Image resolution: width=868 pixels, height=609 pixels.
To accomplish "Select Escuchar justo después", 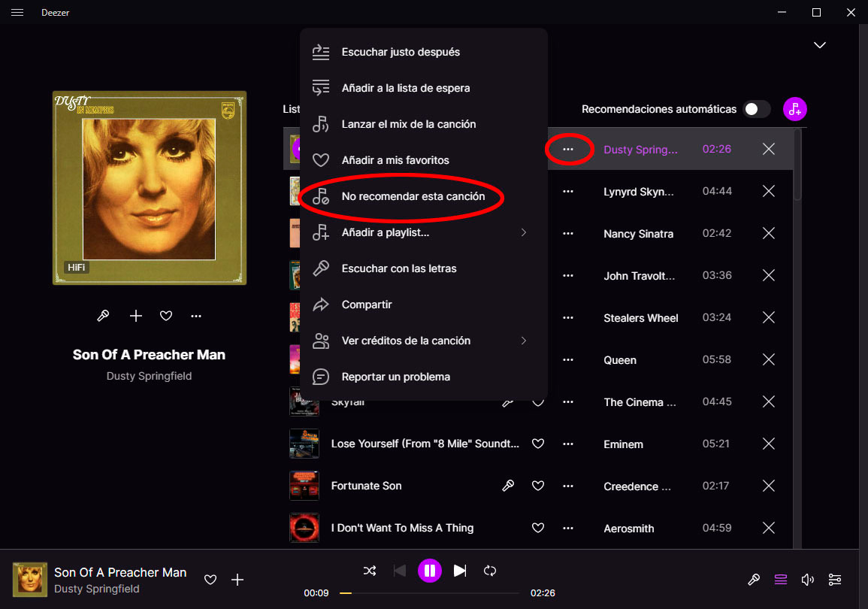I will pos(424,52).
